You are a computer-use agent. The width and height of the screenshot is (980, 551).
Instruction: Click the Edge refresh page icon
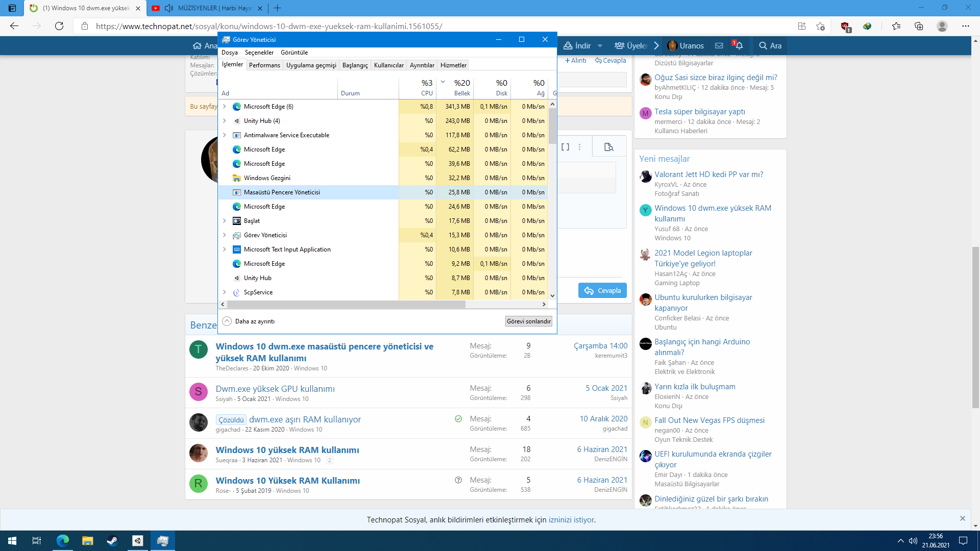59,26
